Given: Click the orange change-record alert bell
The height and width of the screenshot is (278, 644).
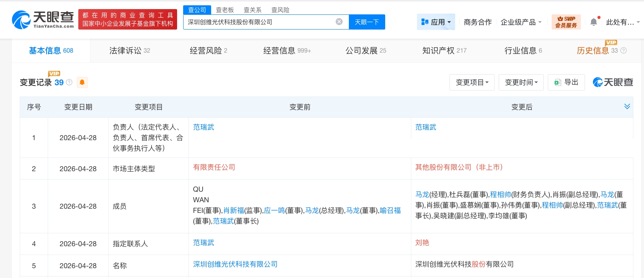Looking at the screenshot, I should pyautogui.click(x=82, y=82).
